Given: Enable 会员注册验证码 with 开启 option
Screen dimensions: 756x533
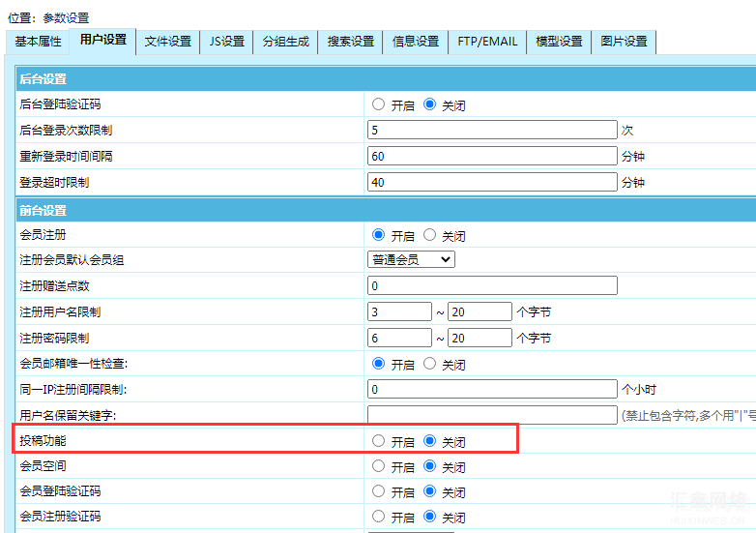Looking at the screenshot, I should point(378,517).
